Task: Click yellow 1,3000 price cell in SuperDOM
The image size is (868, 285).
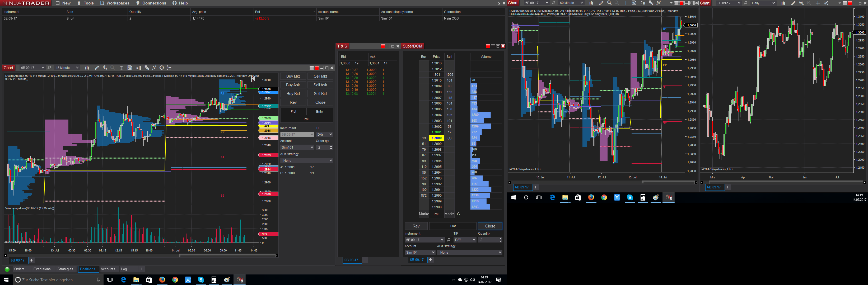Action: coord(437,138)
